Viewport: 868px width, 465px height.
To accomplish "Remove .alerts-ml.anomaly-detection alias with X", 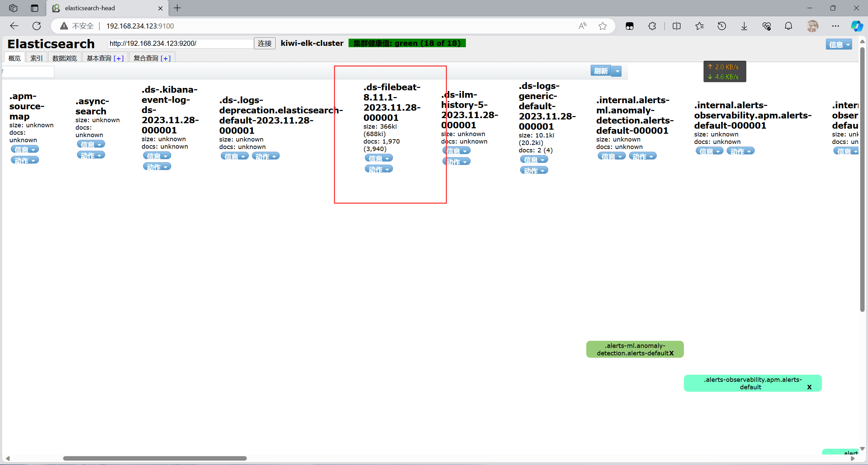I will pyautogui.click(x=671, y=353).
